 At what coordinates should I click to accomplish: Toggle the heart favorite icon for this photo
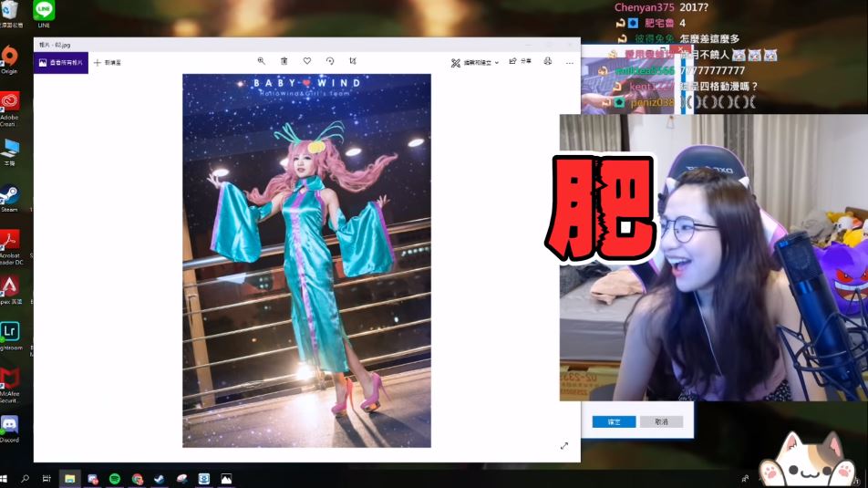tap(307, 61)
